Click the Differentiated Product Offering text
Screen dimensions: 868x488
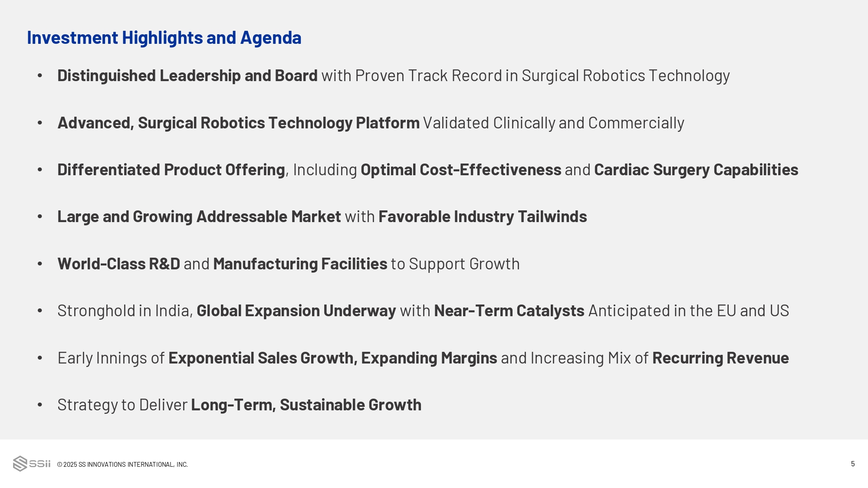tap(171, 170)
